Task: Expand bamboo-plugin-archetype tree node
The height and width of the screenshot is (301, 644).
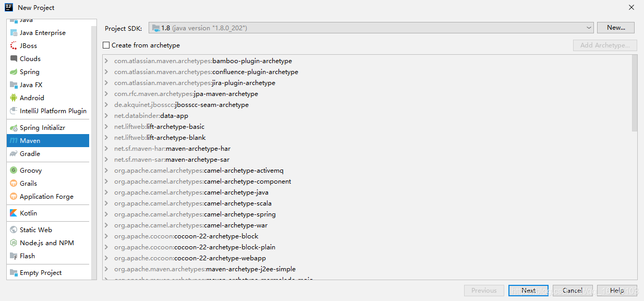Action: tap(106, 61)
